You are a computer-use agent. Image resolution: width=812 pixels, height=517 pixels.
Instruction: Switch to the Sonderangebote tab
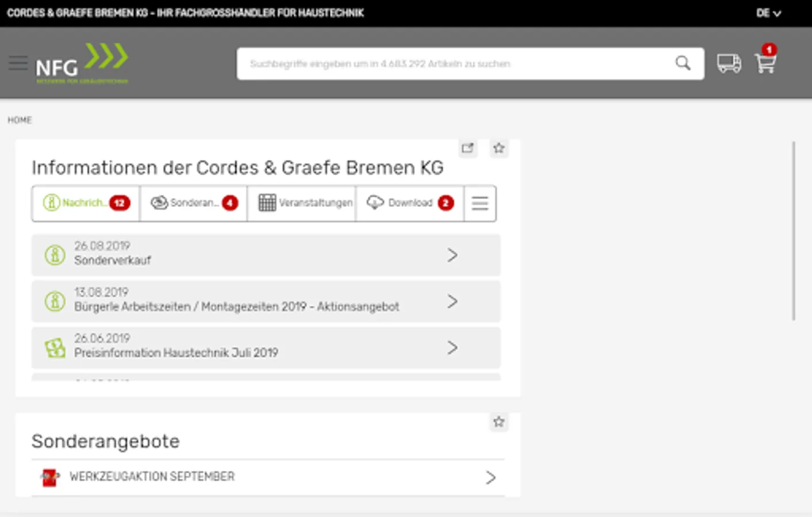(194, 203)
